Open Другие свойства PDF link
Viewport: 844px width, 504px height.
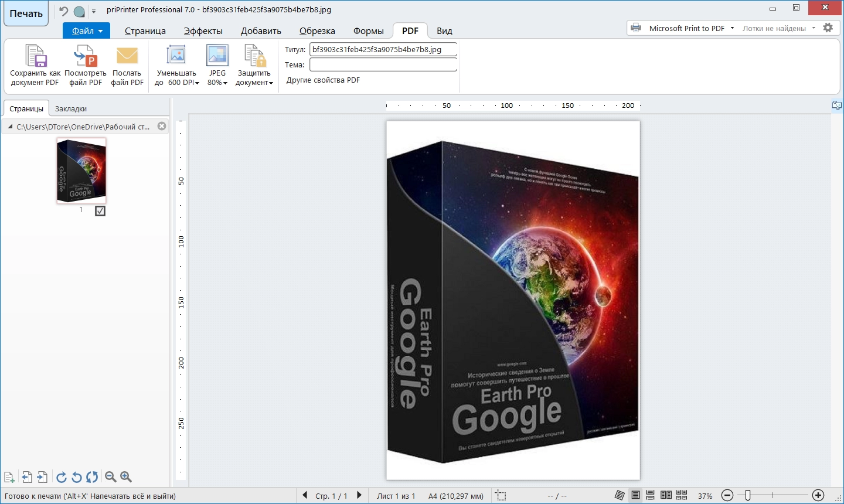[x=323, y=80]
